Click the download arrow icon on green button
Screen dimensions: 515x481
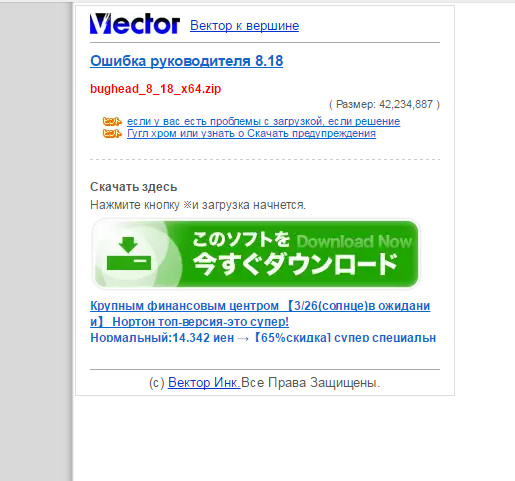coord(129,254)
